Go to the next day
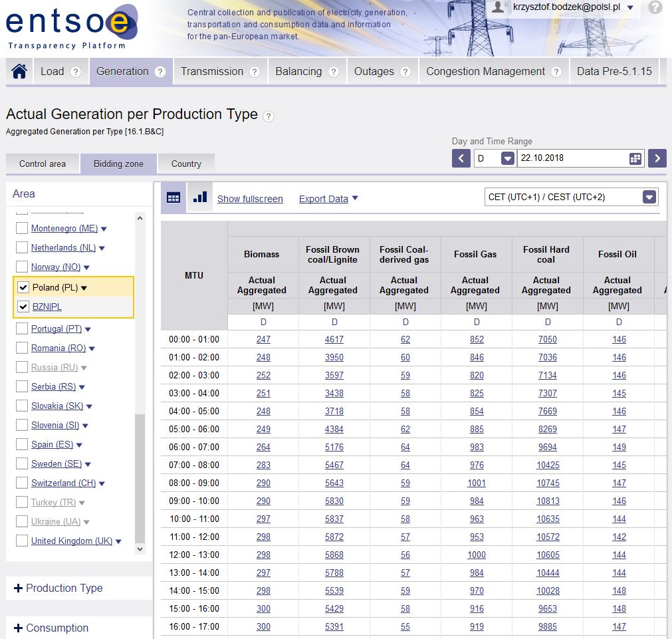Screen dimensions: 672x639 coord(657,158)
